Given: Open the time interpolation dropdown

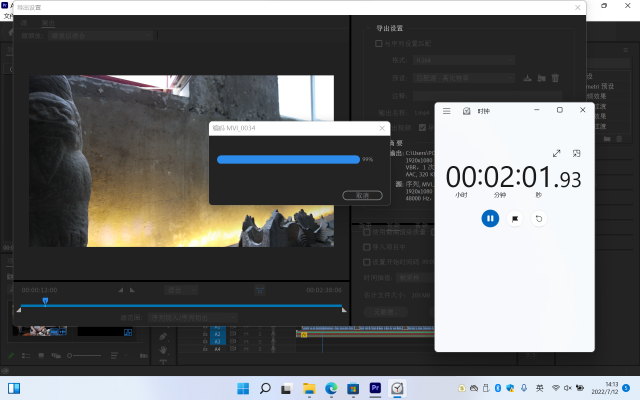Looking at the screenshot, I should (x=416, y=278).
